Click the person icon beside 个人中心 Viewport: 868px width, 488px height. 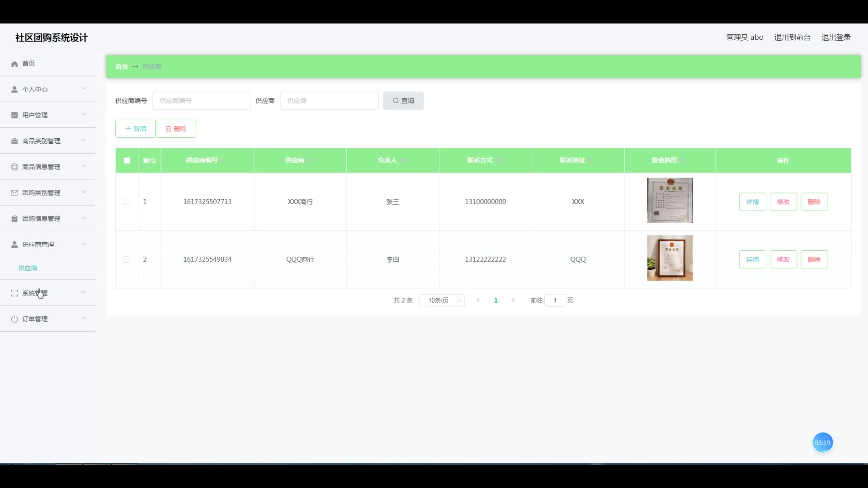pos(14,89)
